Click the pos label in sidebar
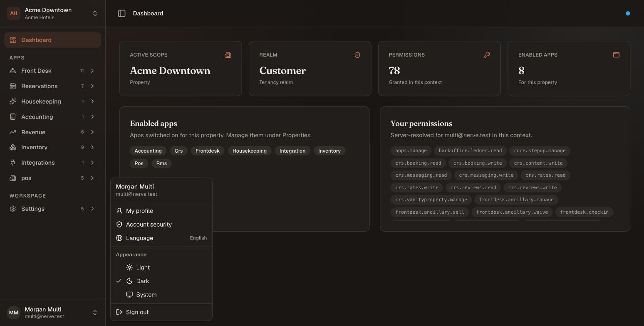This screenshot has height=326, width=644. tap(26, 178)
